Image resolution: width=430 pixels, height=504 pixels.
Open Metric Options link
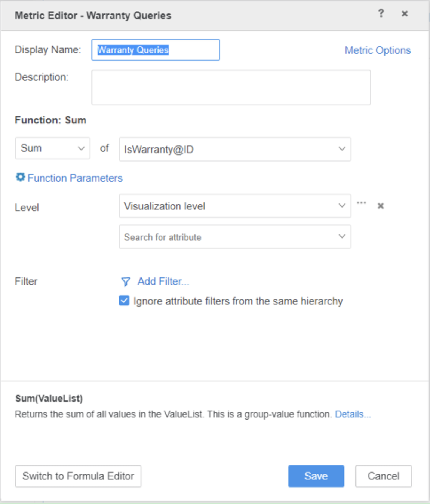(377, 50)
